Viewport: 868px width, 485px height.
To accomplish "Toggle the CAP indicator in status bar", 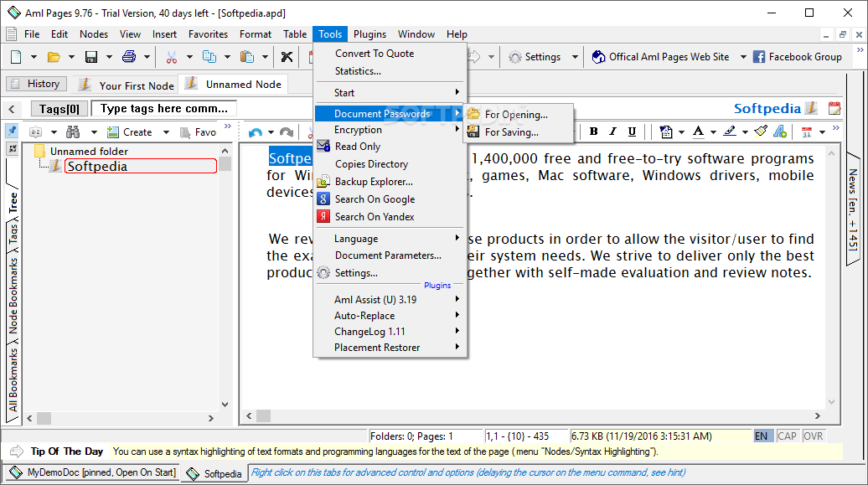I will point(787,436).
